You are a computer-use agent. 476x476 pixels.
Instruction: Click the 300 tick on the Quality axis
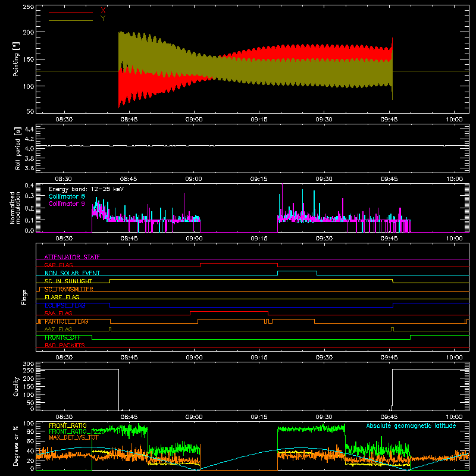pos(29,364)
